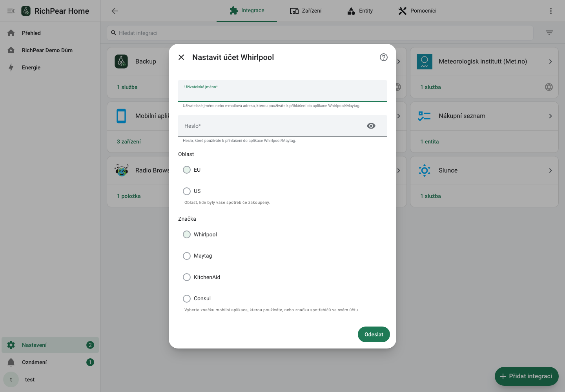Image resolution: width=565 pixels, height=392 pixels.
Task: Click the Mobilní aplikace phone icon
Action: (121, 116)
